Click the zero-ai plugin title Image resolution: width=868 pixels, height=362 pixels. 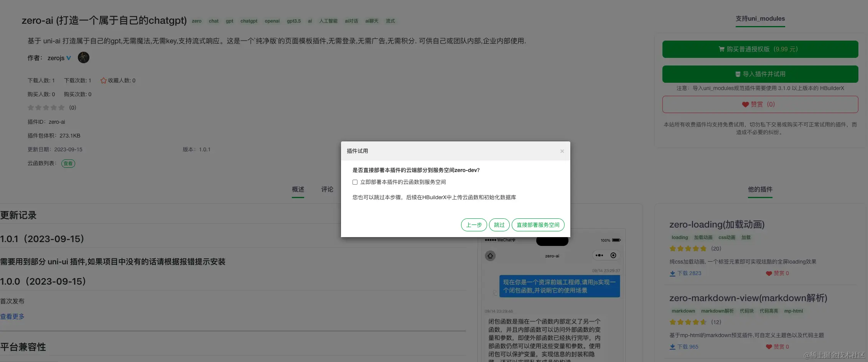(104, 20)
